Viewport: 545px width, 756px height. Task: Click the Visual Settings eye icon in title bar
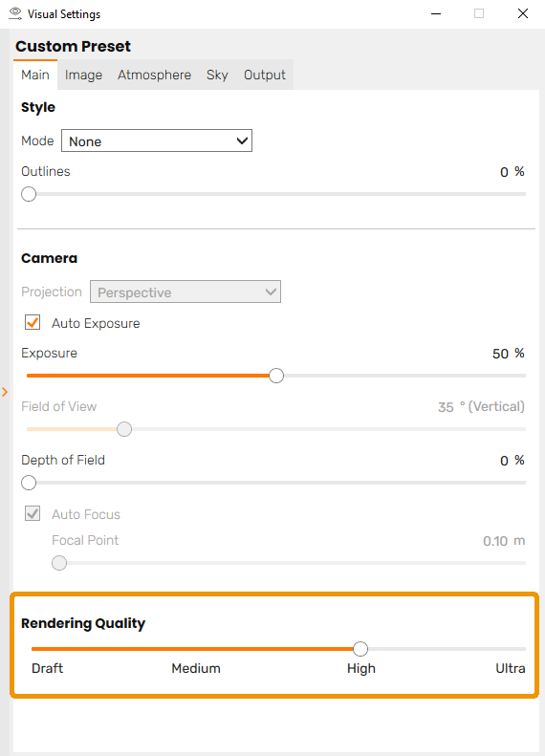click(x=15, y=13)
